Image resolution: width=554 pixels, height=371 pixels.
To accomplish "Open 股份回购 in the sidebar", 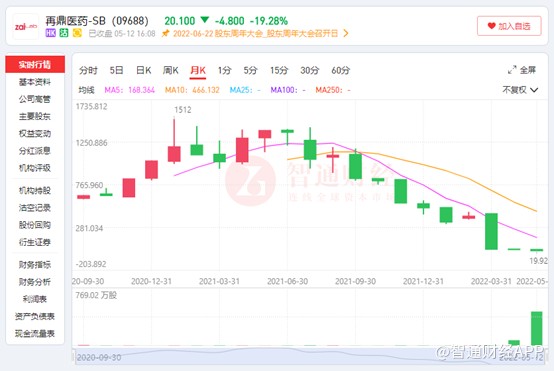I will 35,225.
